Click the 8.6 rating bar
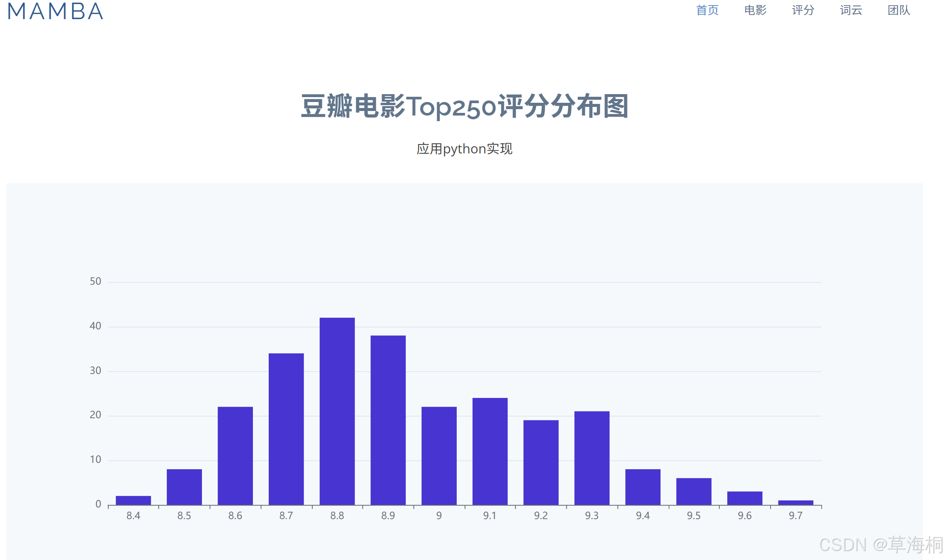The image size is (945, 560). pos(235,455)
